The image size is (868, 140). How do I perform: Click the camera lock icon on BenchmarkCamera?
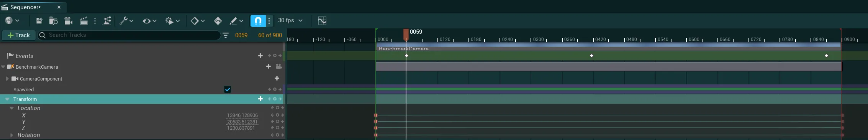point(279,67)
